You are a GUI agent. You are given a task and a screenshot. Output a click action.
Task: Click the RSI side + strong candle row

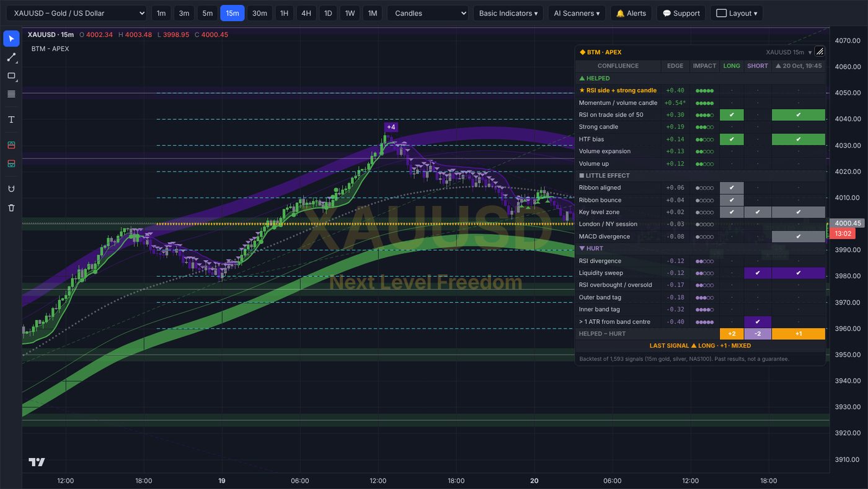pyautogui.click(x=701, y=91)
